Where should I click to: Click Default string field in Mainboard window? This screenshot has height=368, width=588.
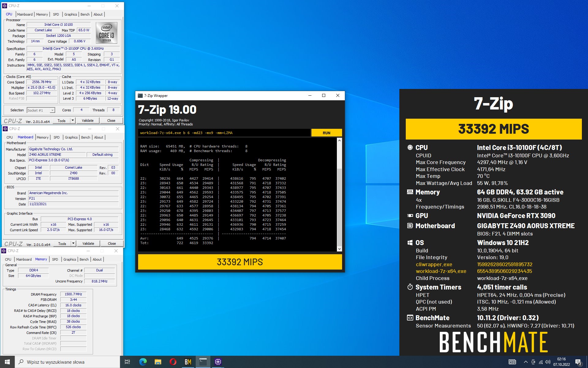(103, 155)
